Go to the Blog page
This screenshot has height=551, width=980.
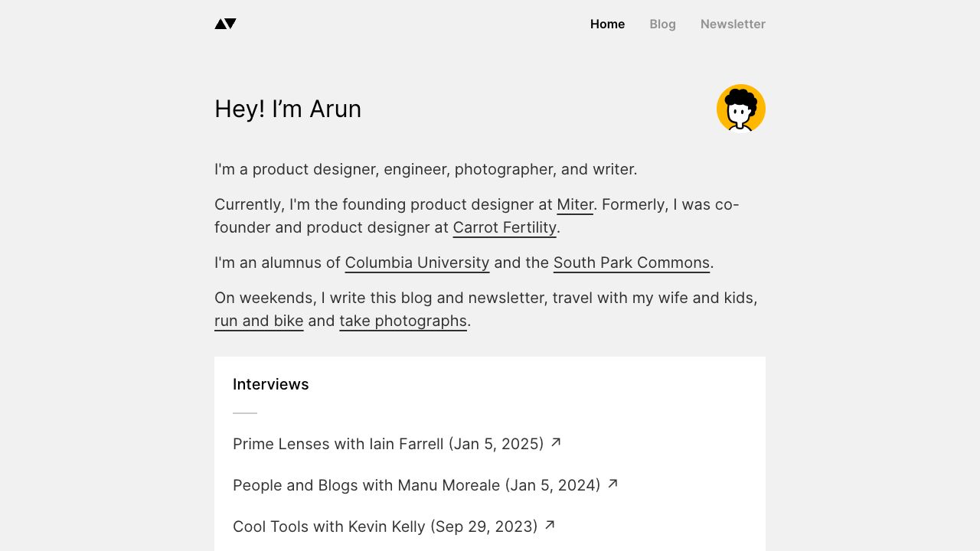(x=662, y=24)
